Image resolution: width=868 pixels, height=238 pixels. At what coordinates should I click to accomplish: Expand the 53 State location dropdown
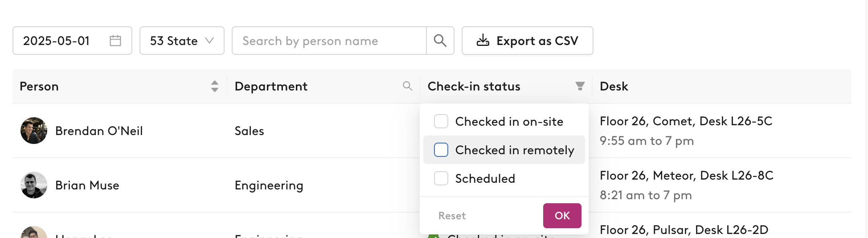click(x=182, y=41)
